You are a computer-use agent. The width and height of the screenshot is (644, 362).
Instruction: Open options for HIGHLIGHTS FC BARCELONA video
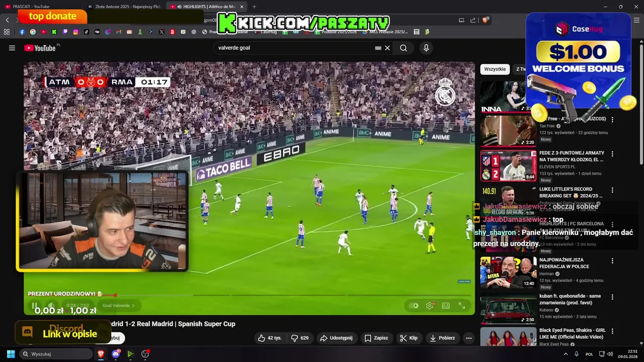[x=612, y=225]
